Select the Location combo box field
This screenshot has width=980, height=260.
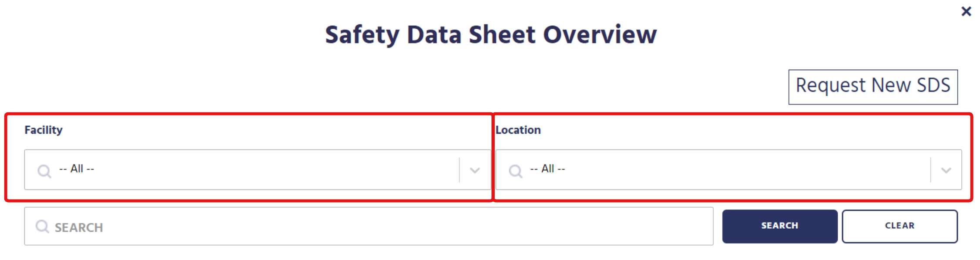click(728, 170)
